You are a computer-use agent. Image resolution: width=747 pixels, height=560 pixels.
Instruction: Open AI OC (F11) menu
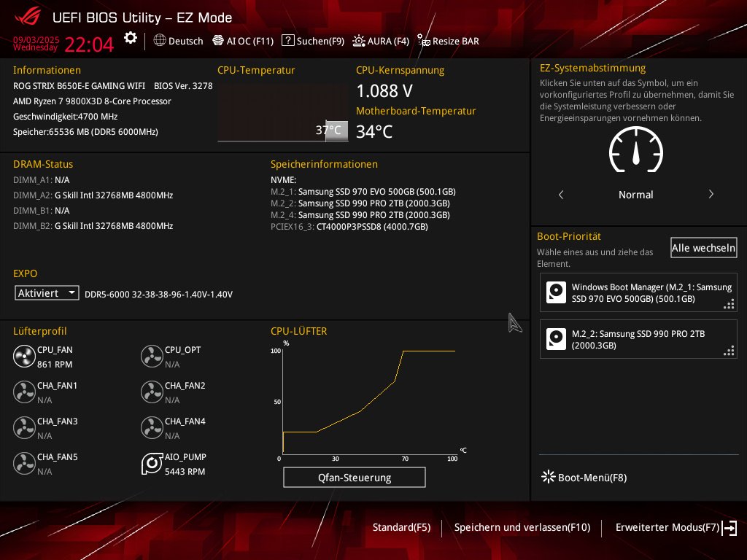coord(243,41)
